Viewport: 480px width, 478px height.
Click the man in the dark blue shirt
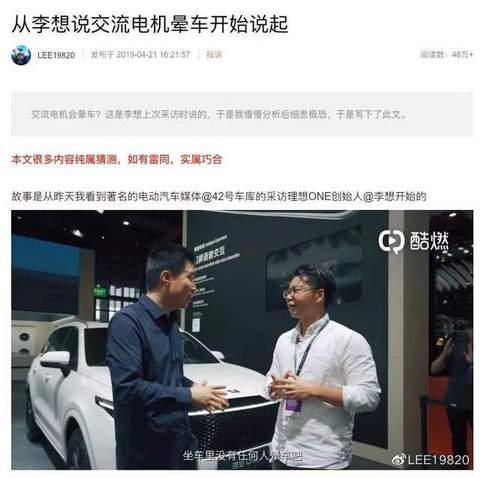(x=157, y=360)
